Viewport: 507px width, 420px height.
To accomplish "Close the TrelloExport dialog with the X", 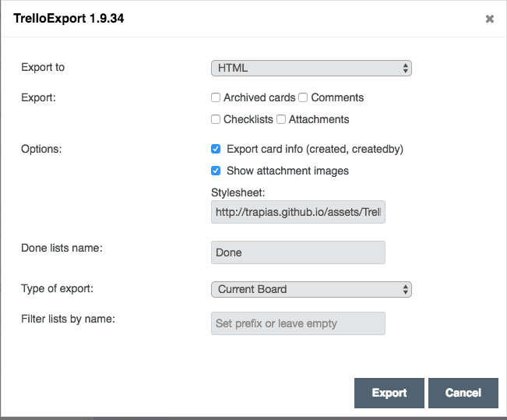I will [489, 19].
